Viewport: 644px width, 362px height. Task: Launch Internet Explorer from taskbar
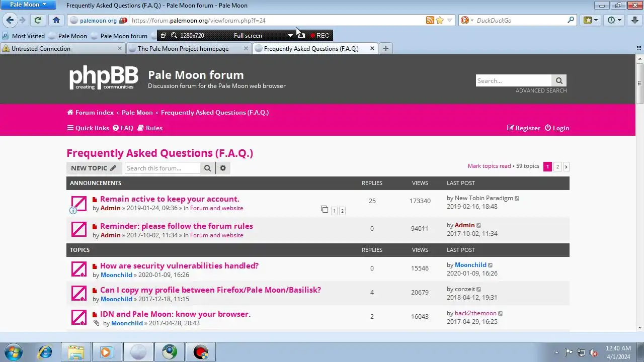45,352
